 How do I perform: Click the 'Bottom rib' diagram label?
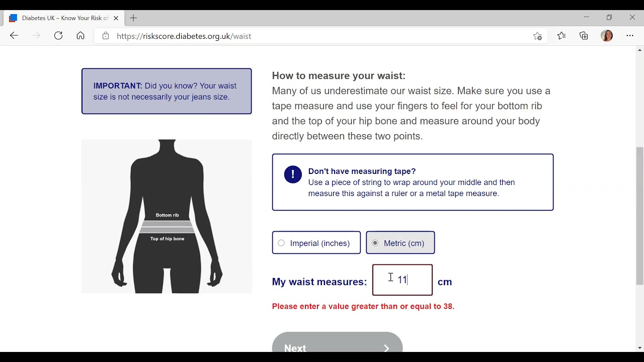(168, 215)
